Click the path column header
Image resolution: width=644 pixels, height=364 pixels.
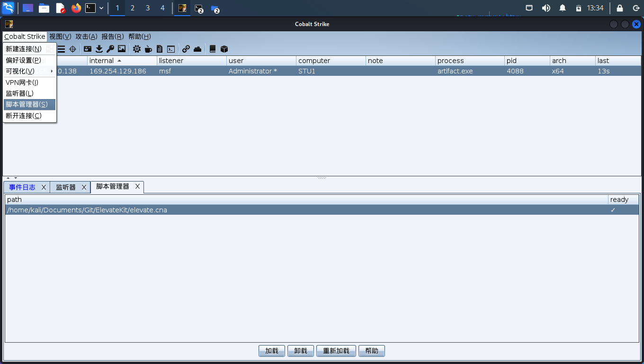tap(306, 200)
